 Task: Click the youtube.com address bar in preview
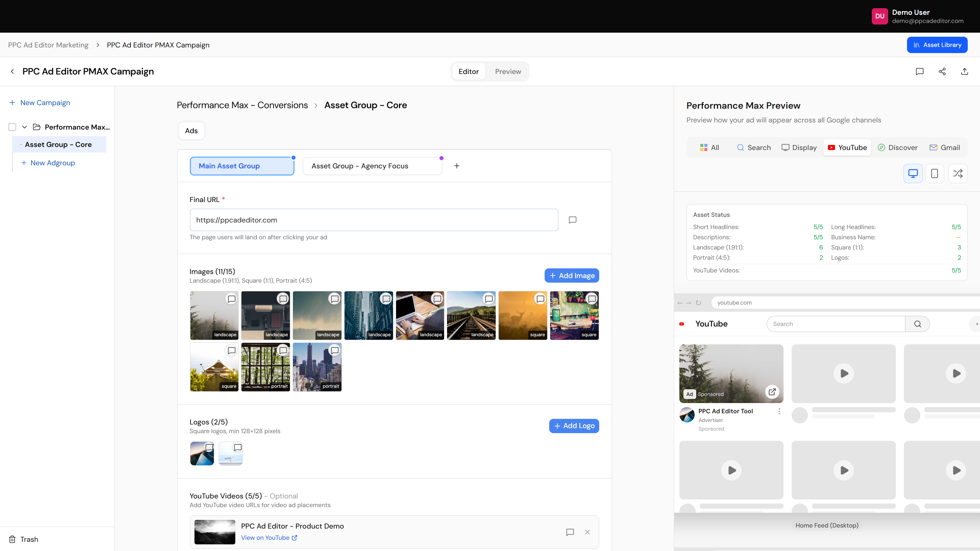845,303
